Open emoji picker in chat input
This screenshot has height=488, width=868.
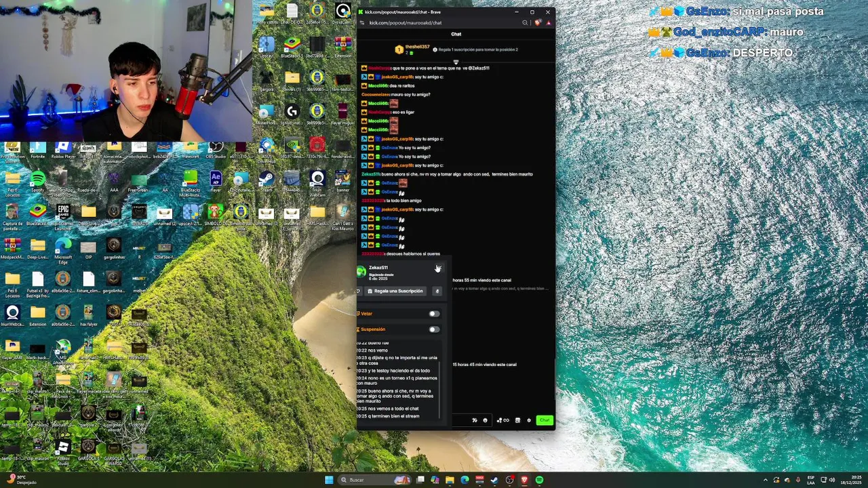click(x=485, y=420)
